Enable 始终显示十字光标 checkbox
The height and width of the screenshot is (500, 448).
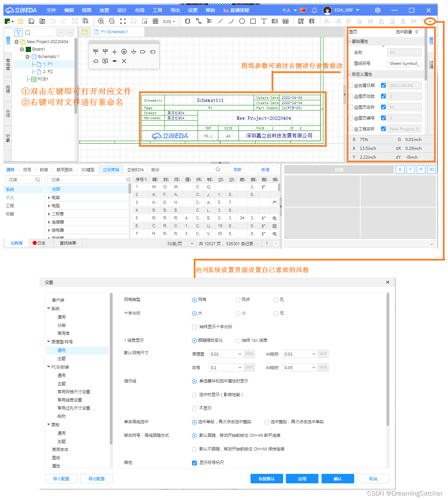pyautogui.click(x=194, y=327)
